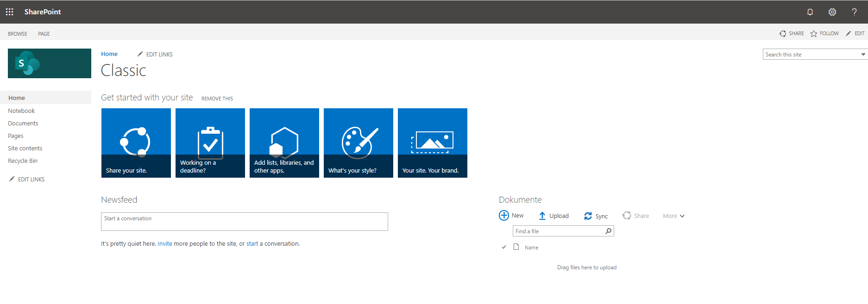Viewport: 868px width, 304px height.
Task: Select Home in the left navigation
Action: (x=46, y=98)
